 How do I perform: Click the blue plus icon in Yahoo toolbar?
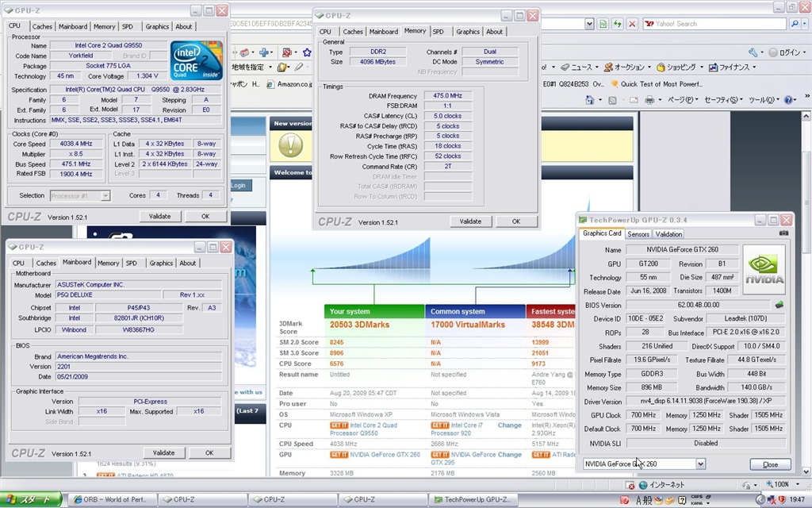[x=264, y=52]
